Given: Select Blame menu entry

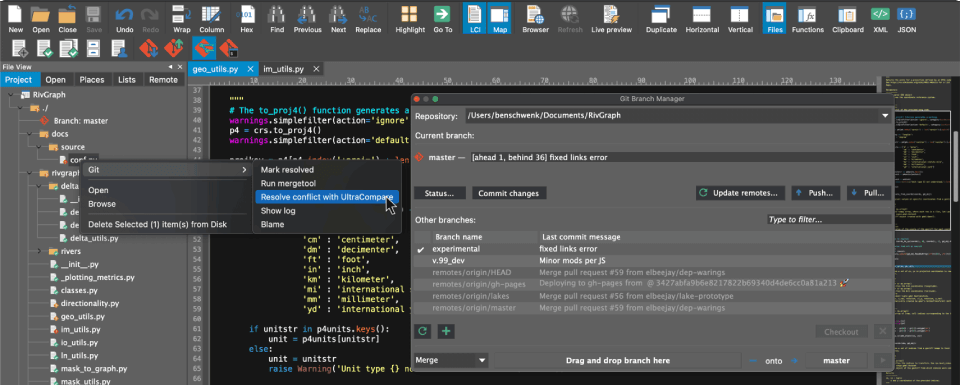Looking at the screenshot, I should point(272,224).
